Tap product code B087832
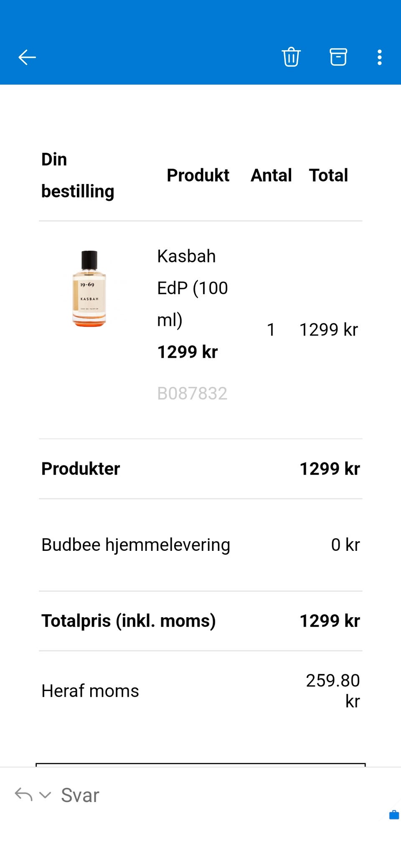 [192, 393]
